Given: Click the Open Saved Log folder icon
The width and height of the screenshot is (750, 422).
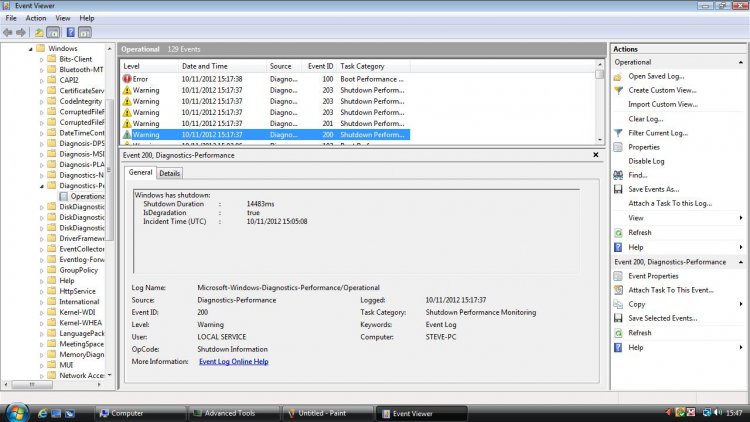Looking at the screenshot, I should (x=618, y=77).
